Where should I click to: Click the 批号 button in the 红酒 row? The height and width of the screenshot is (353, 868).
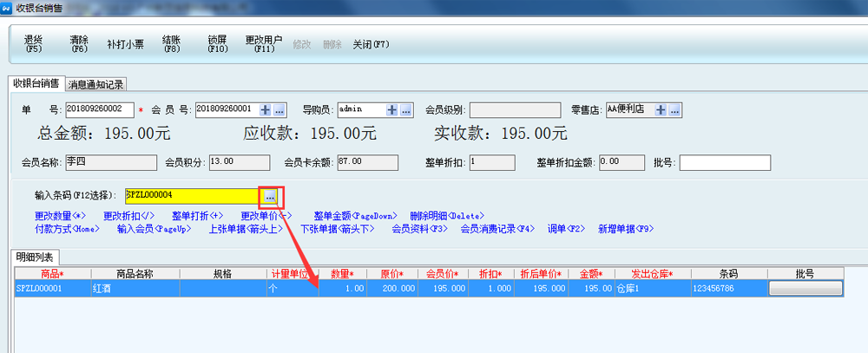point(806,287)
